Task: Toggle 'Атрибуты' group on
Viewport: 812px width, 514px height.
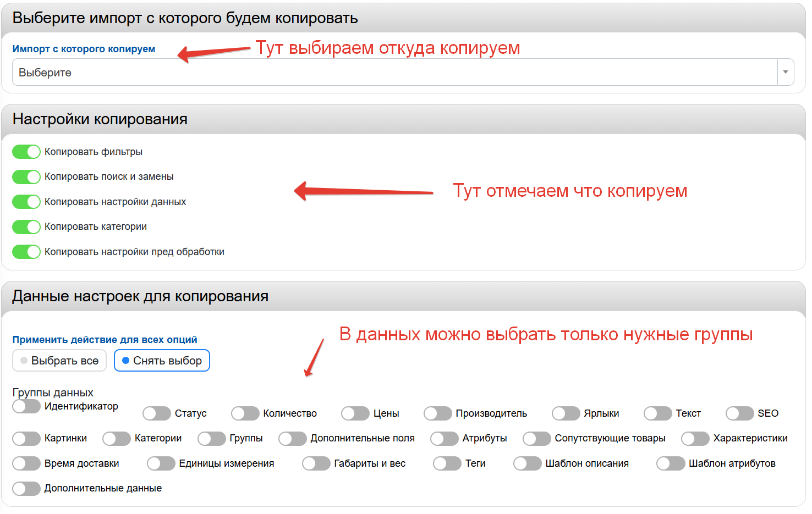Action: (x=445, y=439)
